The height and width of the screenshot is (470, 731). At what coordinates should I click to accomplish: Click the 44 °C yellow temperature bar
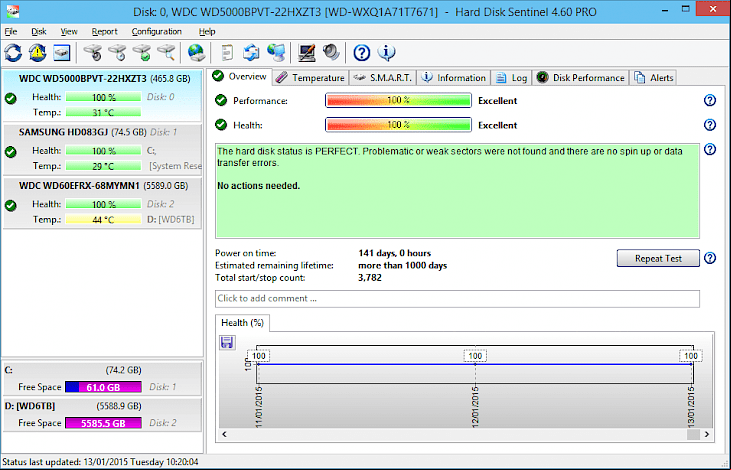pyautogui.click(x=103, y=219)
